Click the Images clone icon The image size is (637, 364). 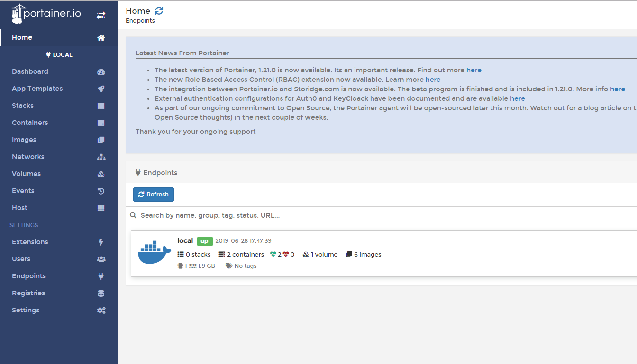101,140
